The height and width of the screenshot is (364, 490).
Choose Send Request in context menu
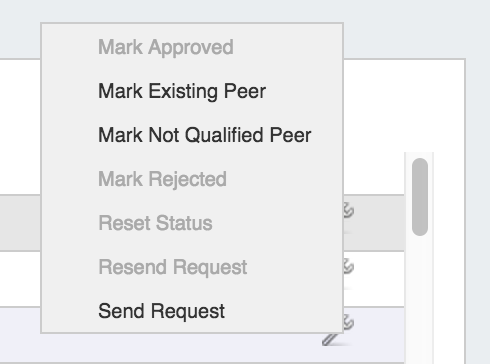(x=161, y=311)
